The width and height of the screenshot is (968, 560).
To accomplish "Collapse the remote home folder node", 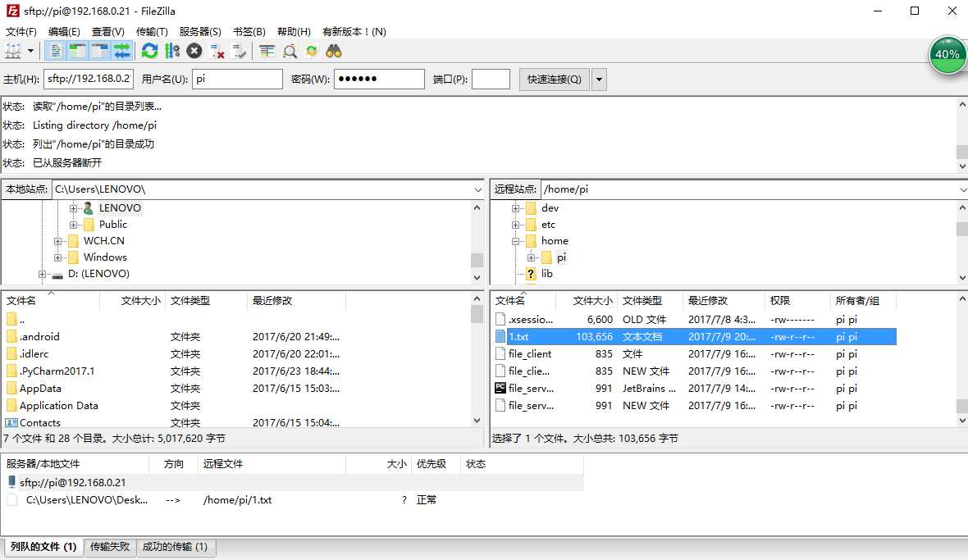I will pos(515,241).
